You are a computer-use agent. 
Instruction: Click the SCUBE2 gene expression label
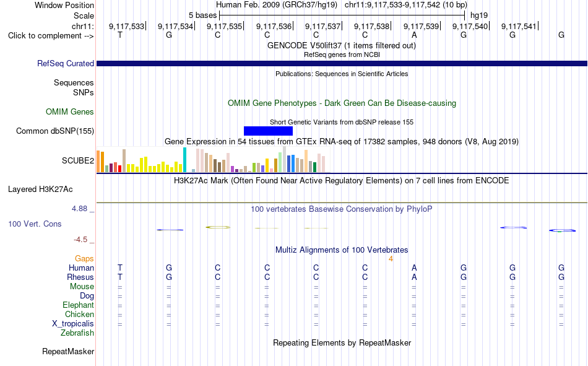click(77, 160)
